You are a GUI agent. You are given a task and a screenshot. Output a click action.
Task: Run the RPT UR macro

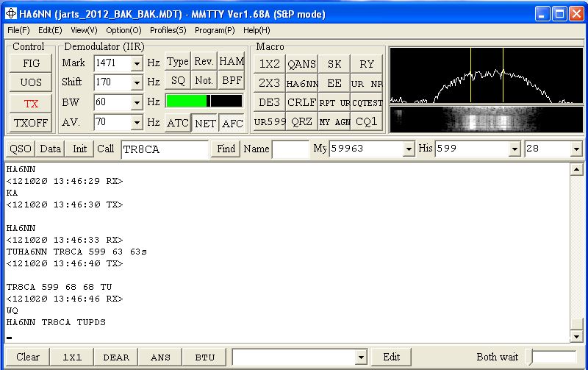(334, 102)
